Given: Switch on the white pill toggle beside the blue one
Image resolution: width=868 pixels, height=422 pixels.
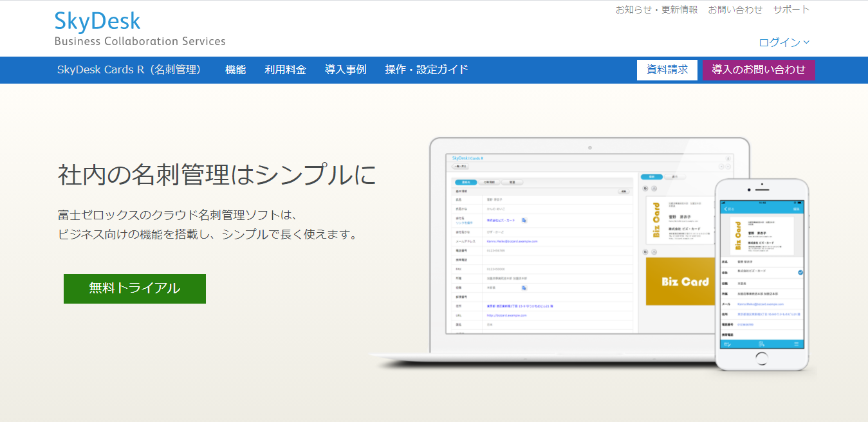Looking at the screenshot, I should [675, 177].
